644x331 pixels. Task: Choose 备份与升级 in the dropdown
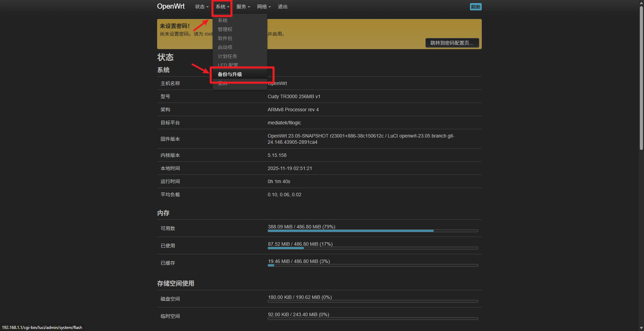tap(230, 74)
